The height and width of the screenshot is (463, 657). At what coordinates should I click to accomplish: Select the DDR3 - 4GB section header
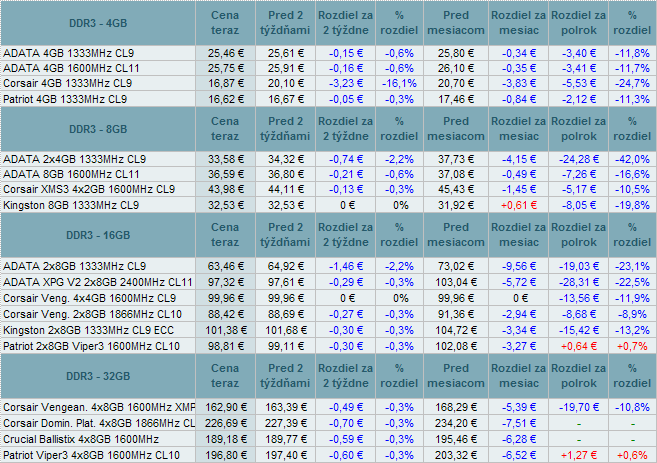pyautogui.click(x=98, y=23)
